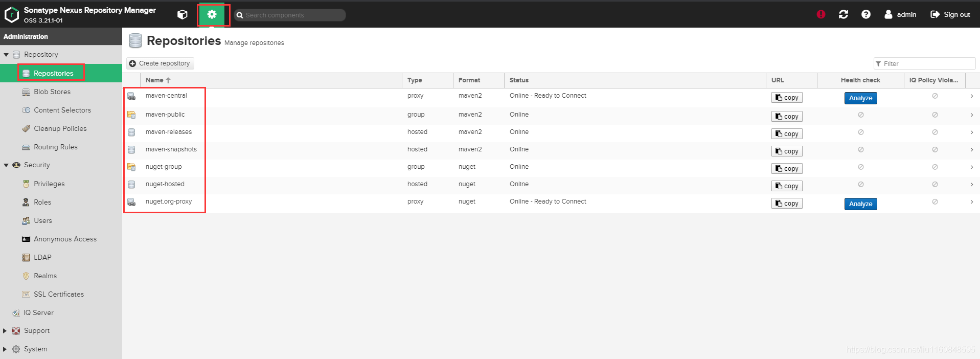Click the Filter input box
Image resolution: width=980 pixels, height=359 pixels.
924,63
